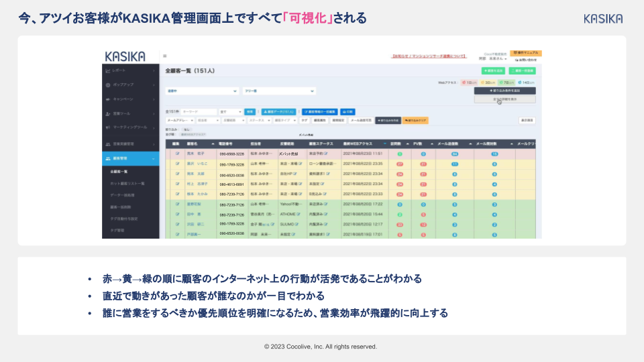Image resolution: width=644 pixels, height=362 pixels.
Task: Click the タグ filter button
Action: [x=305, y=121]
